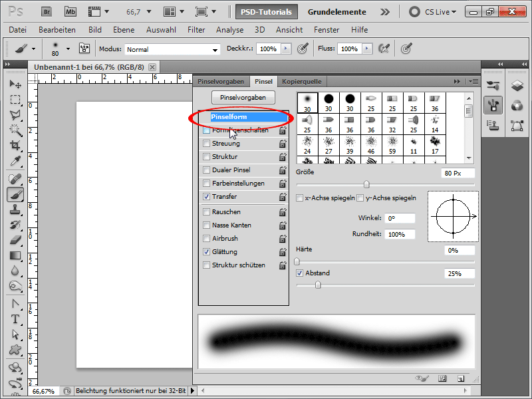Select the Custom Shape tool
532x399 pixels.
click(15, 350)
